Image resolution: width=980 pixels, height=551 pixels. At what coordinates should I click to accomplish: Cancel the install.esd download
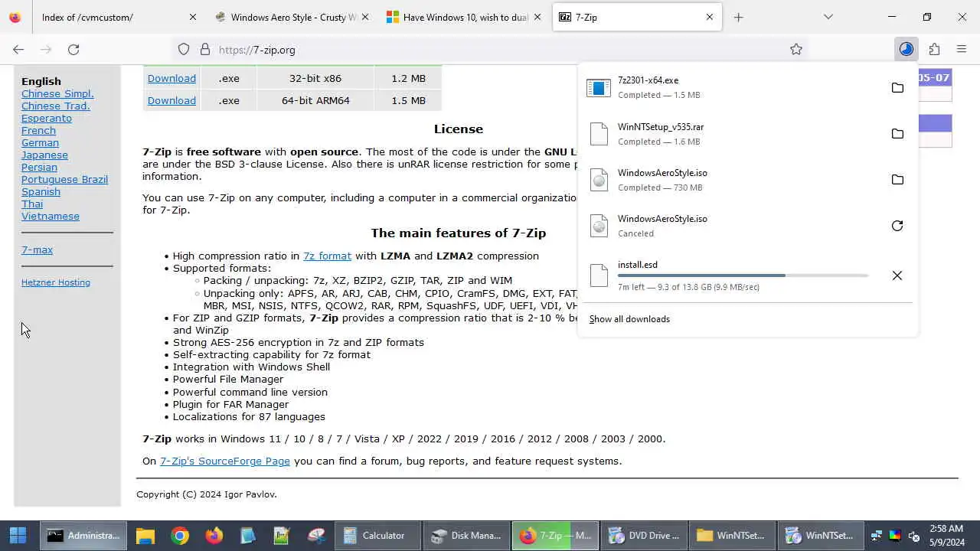897,275
